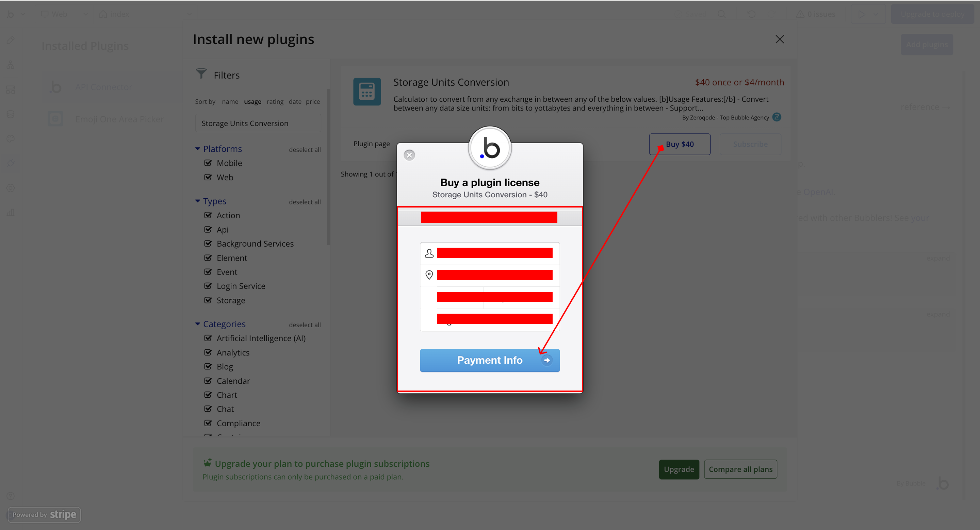Click the Zeroqode agency badge icon
The width and height of the screenshot is (980, 530).
click(x=777, y=117)
